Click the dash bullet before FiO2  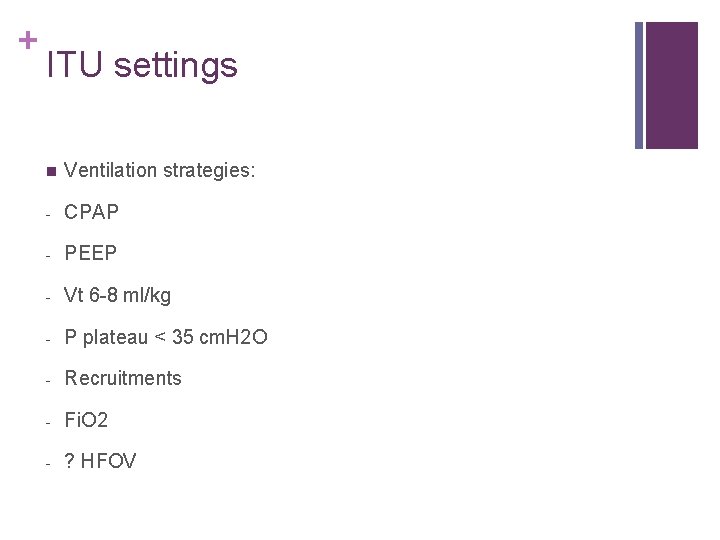[x=49, y=421]
